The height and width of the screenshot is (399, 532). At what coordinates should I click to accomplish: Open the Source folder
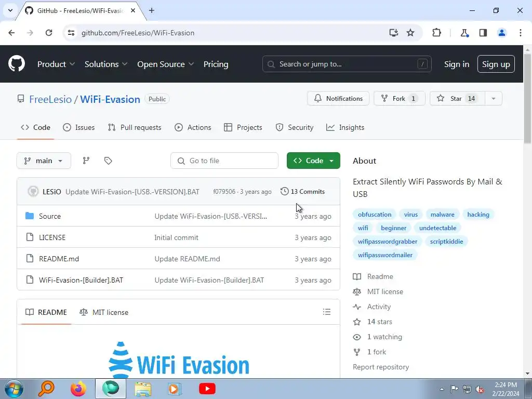tap(49, 216)
